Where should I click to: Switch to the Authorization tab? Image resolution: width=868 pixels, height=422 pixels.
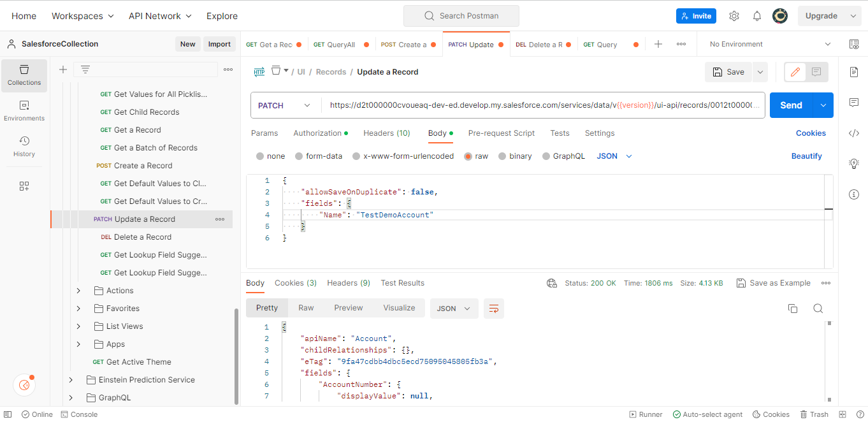pos(321,133)
